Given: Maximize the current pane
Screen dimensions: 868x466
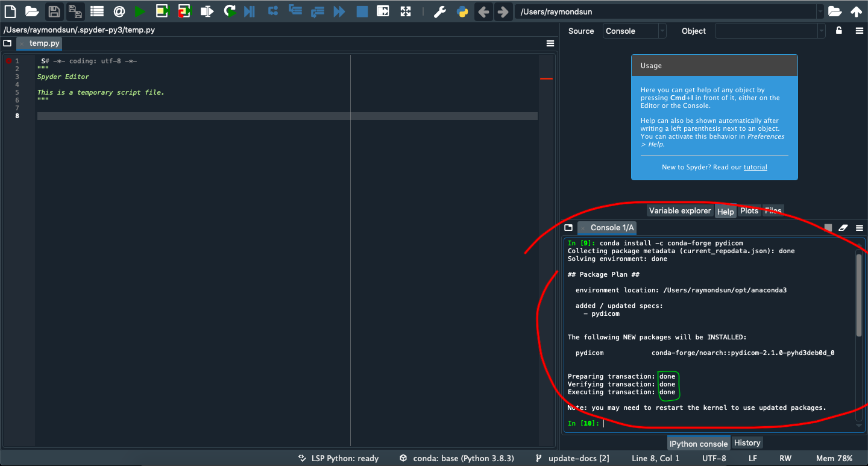Looking at the screenshot, I should pyautogui.click(x=383, y=11).
